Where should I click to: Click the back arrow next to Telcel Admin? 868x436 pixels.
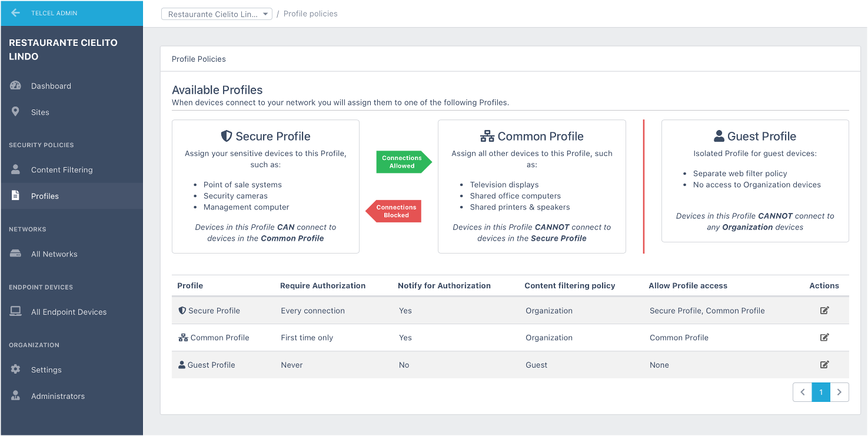click(x=16, y=13)
